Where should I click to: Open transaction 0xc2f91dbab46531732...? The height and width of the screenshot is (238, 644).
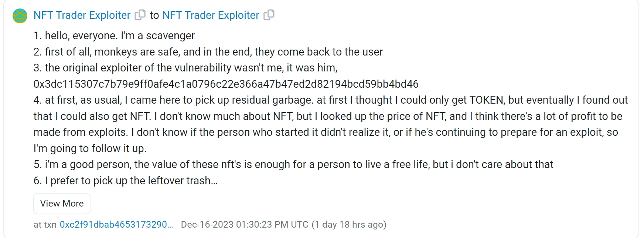click(x=116, y=224)
